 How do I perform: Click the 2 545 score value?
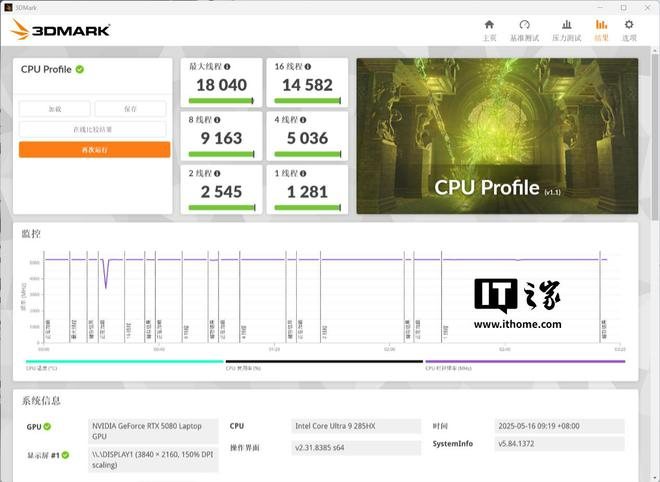point(221,192)
